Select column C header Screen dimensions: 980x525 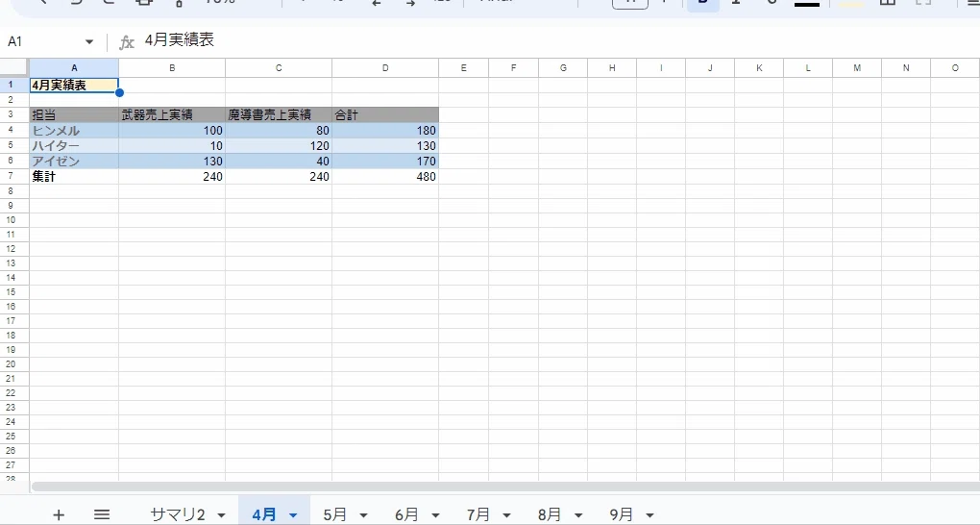(x=279, y=67)
